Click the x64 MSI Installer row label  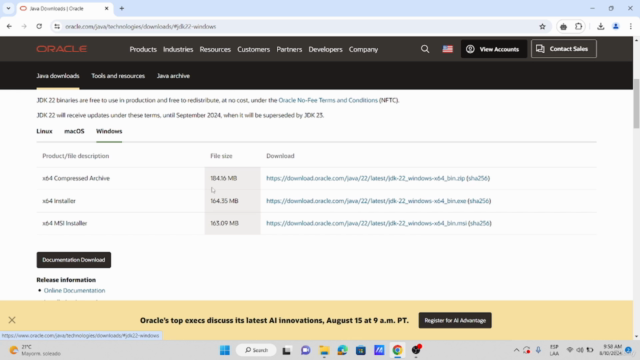tap(65, 223)
